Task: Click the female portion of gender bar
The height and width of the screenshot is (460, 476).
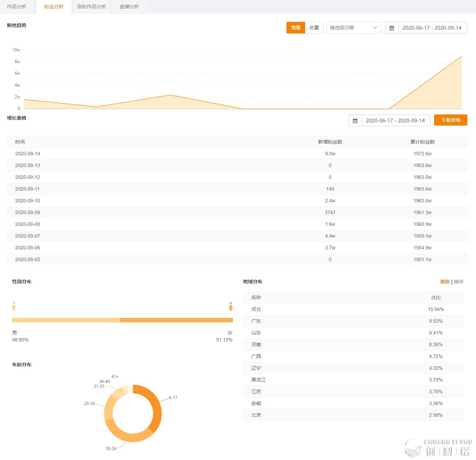Action: coord(176,320)
